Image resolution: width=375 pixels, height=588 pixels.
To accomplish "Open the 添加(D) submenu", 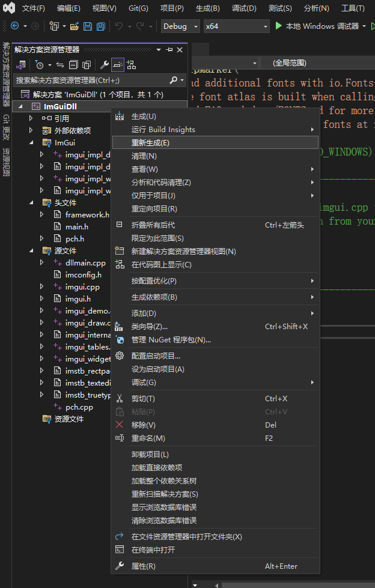I will pos(216,313).
